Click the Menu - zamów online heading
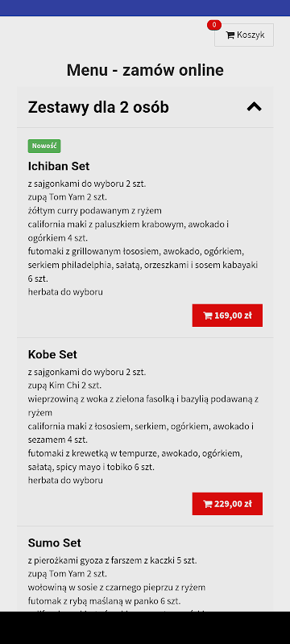This screenshot has width=290, height=644. [x=145, y=70]
